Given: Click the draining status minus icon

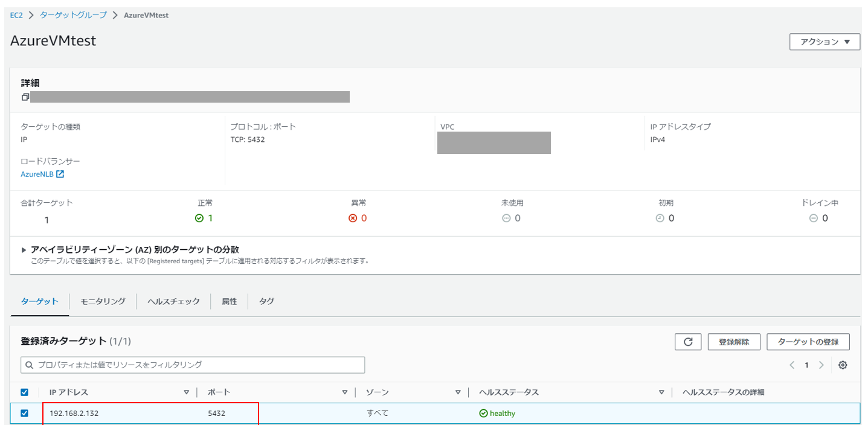Looking at the screenshot, I should 814,219.
